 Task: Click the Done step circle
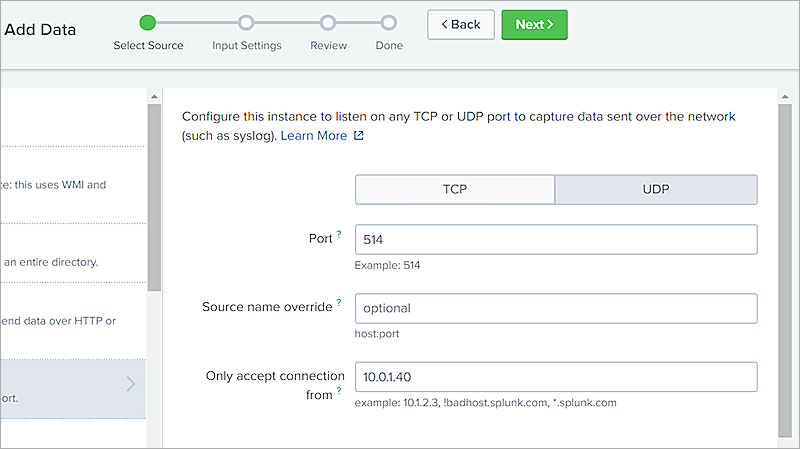click(389, 22)
